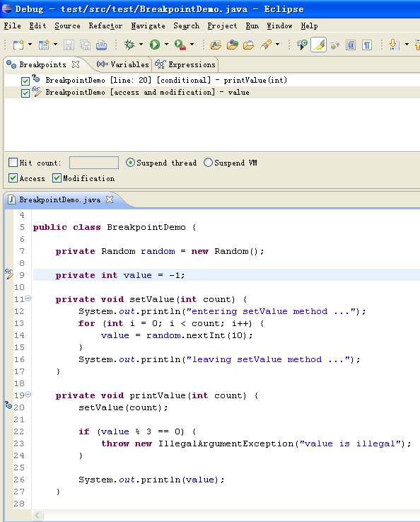Click the External Tools run icon
This screenshot has width=420, height=522.
point(180,45)
